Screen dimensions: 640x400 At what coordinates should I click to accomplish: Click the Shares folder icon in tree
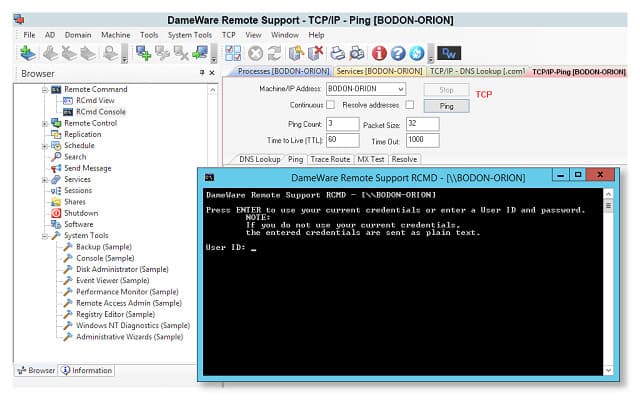coord(56,202)
